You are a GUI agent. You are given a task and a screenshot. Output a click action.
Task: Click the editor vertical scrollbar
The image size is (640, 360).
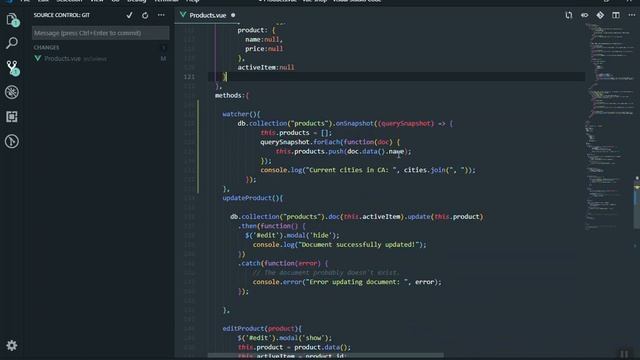[x=637, y=204]
